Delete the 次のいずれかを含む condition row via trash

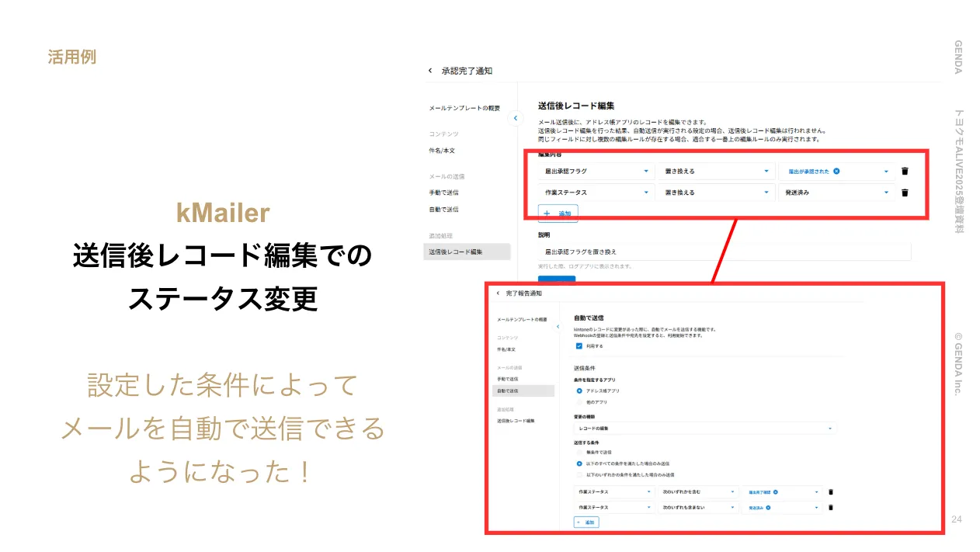pyautogui.click(x=831, y=491)
